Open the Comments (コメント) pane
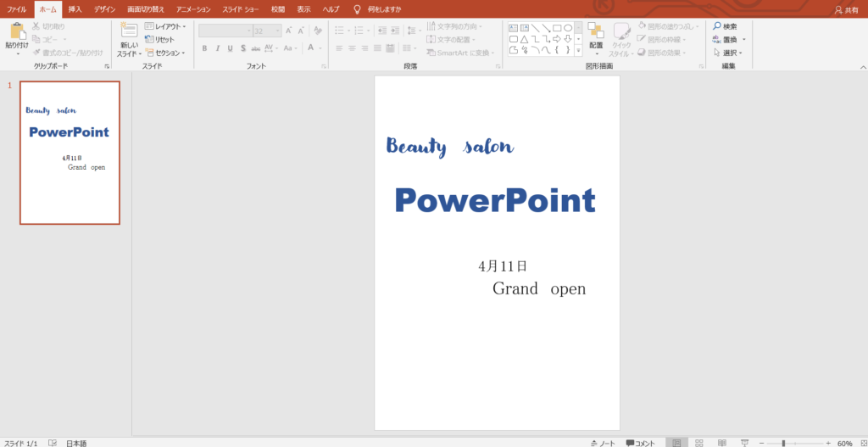 click(x=641, y=443)
